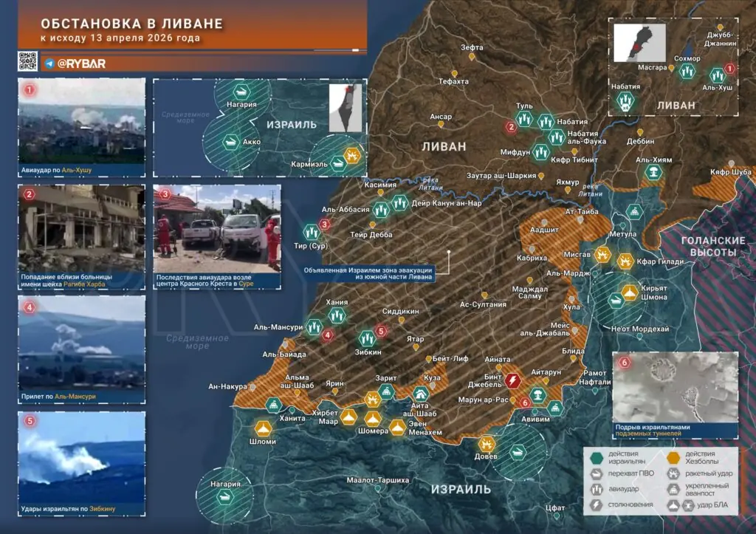Click the airstrike icon at Аль-Хиям
Image resolution: width=756 pixels, height=534 pixels.
point(653,172)
